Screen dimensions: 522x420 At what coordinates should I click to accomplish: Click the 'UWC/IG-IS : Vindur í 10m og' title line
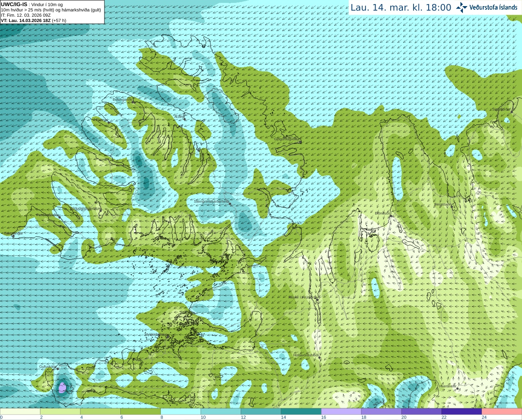click(x=31, y=4)
